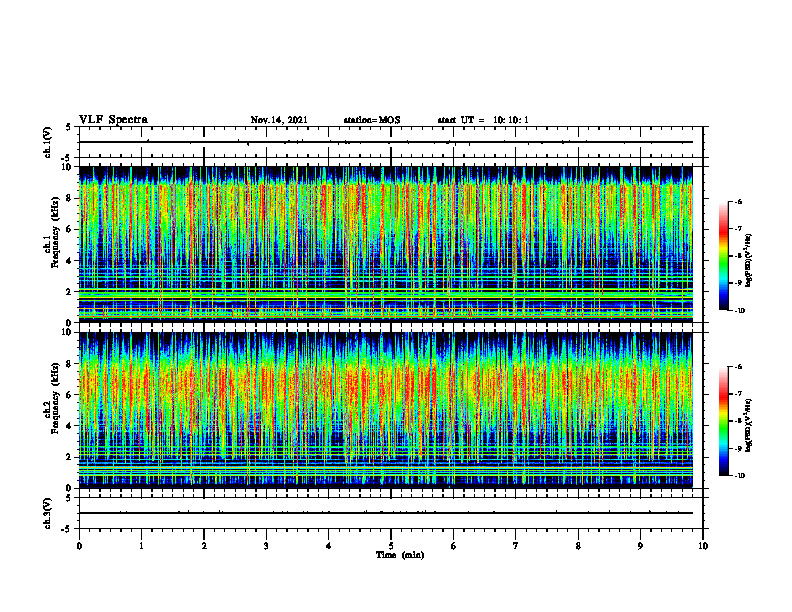Click time axis tick label "1"
The image size is (792, 612).
pyautogui.click(x=141, y=546)
